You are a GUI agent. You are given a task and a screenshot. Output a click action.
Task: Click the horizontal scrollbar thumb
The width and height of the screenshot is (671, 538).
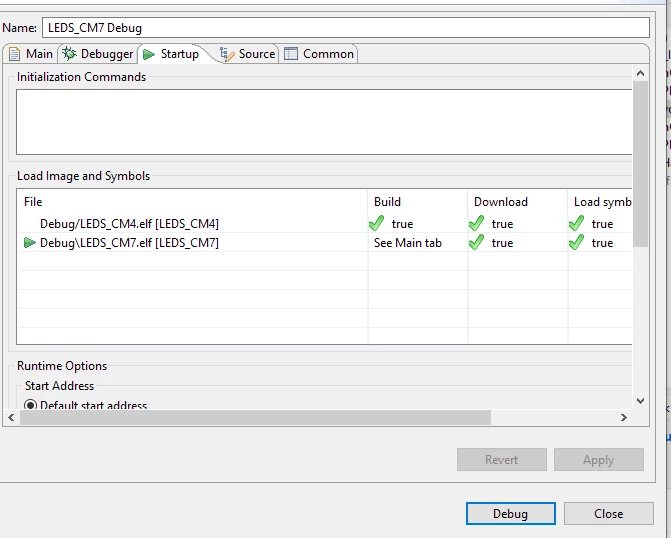pyautogui.click(x=255, y=417)
